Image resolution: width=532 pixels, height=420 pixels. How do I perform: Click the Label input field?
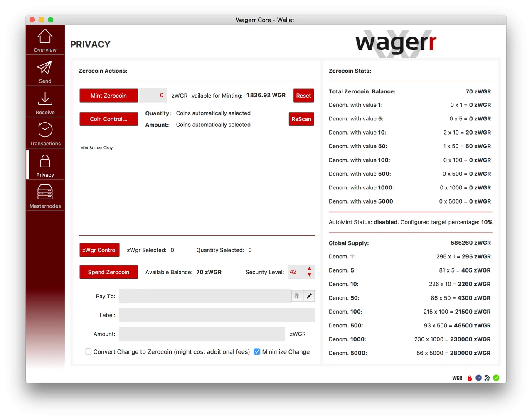[217, 315]
